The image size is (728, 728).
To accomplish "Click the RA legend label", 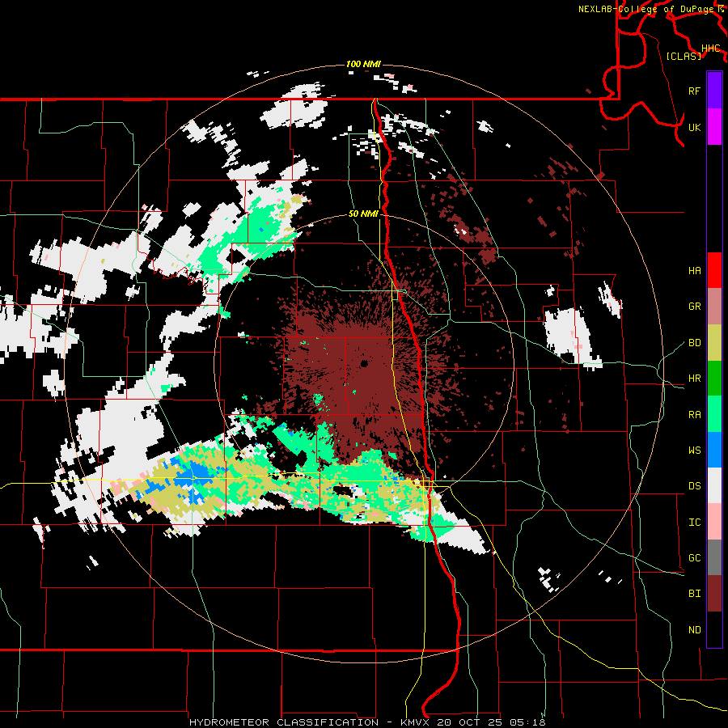I will click(x=694, y=415).
